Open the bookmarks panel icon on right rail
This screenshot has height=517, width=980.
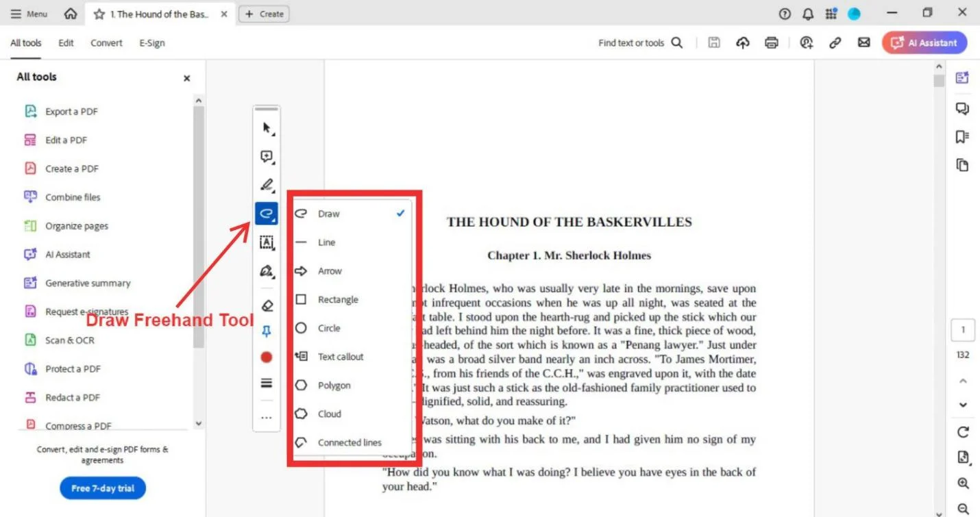pyautogui.click(x=962, y=137)
